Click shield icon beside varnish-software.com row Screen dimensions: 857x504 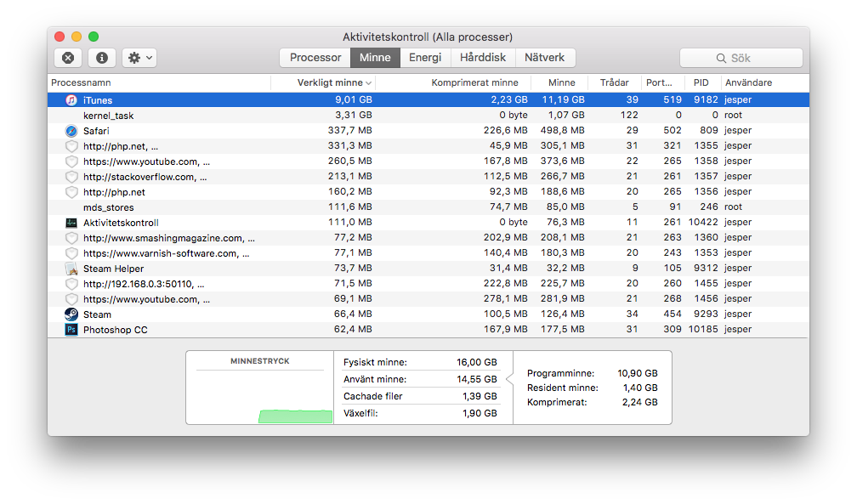[71, 253]
